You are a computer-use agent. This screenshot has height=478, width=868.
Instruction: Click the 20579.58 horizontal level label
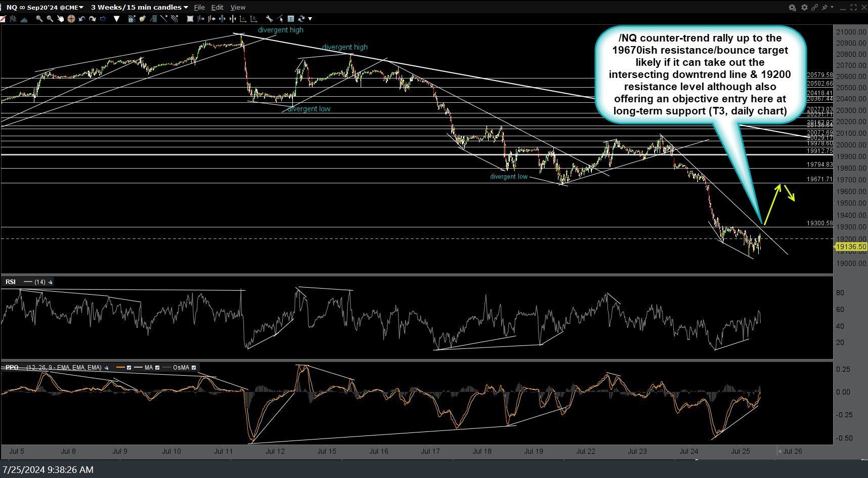819,75
